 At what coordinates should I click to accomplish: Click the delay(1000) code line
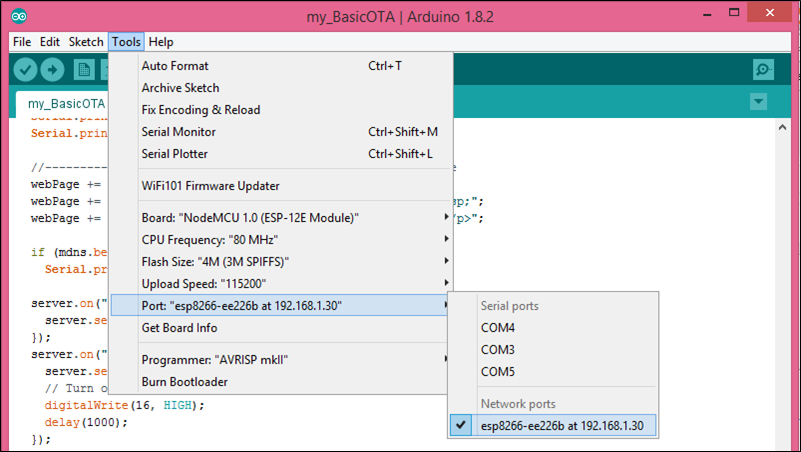(86, 422)
